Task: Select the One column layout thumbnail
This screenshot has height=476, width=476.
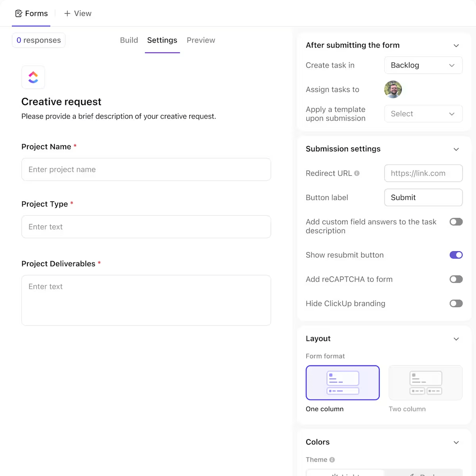Action: pos(342,382)
